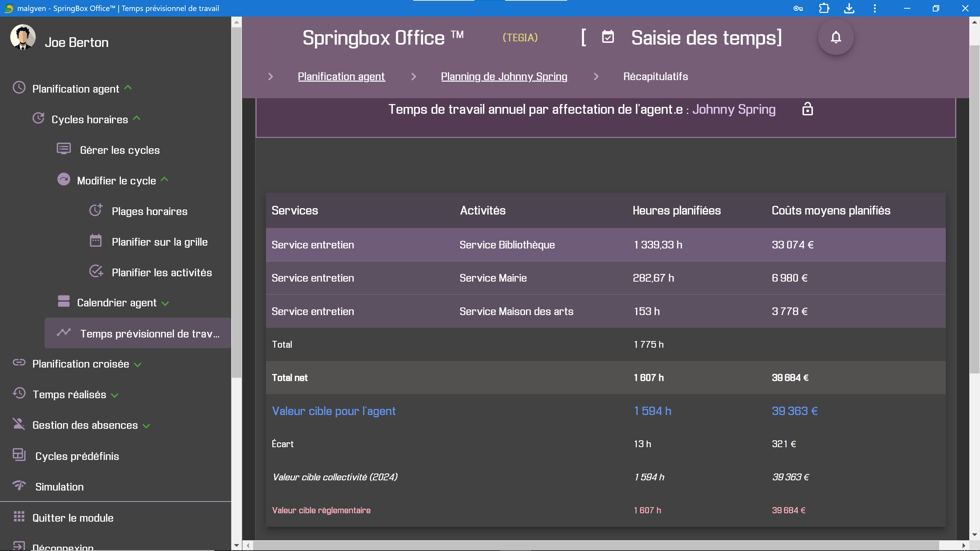980x551 pixels.
Task: Click the lock icon beside Johnny Spring
Action: (807, 109)
